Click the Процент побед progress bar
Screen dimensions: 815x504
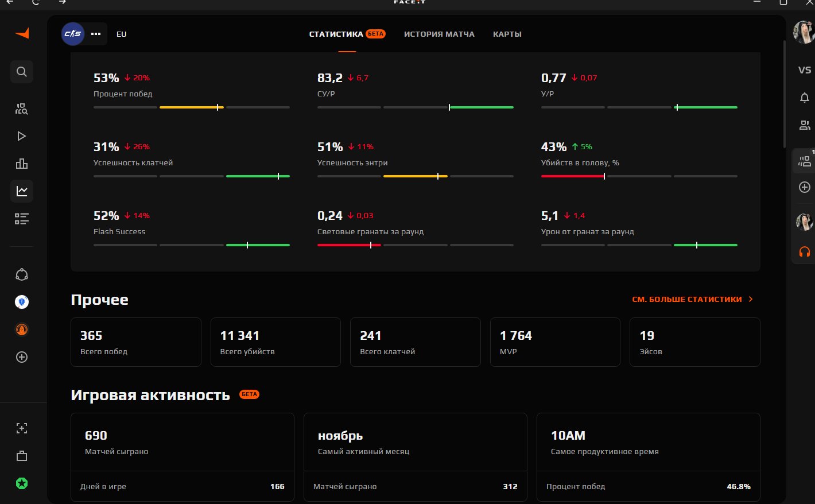[192, 107]
